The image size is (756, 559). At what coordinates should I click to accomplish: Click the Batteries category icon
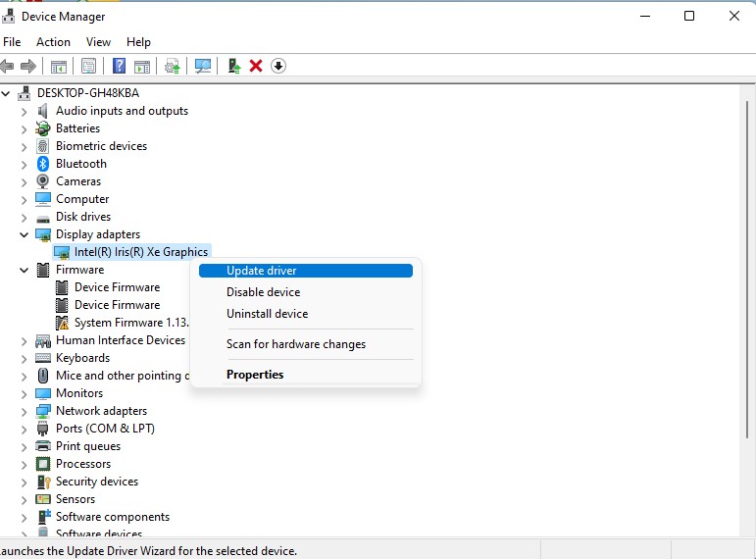43,128
